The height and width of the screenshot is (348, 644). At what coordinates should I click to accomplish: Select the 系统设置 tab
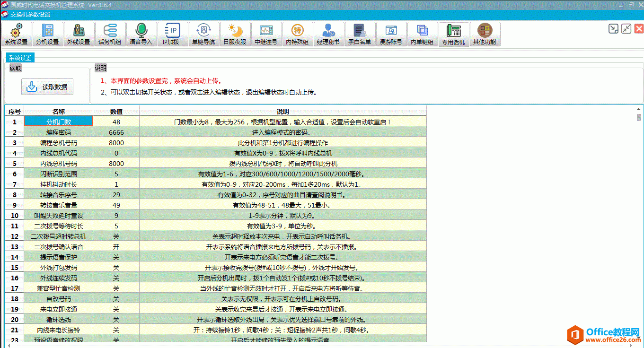tap(20, 58)
